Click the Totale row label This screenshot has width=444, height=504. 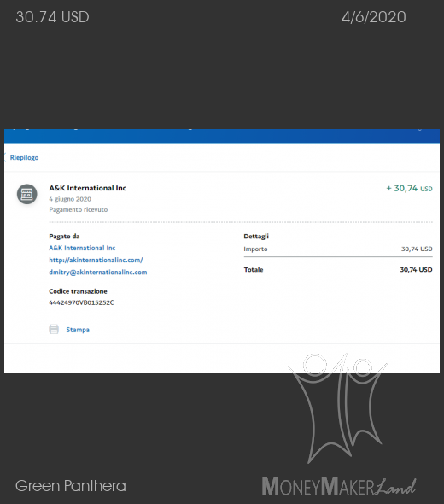pos(254,269)
